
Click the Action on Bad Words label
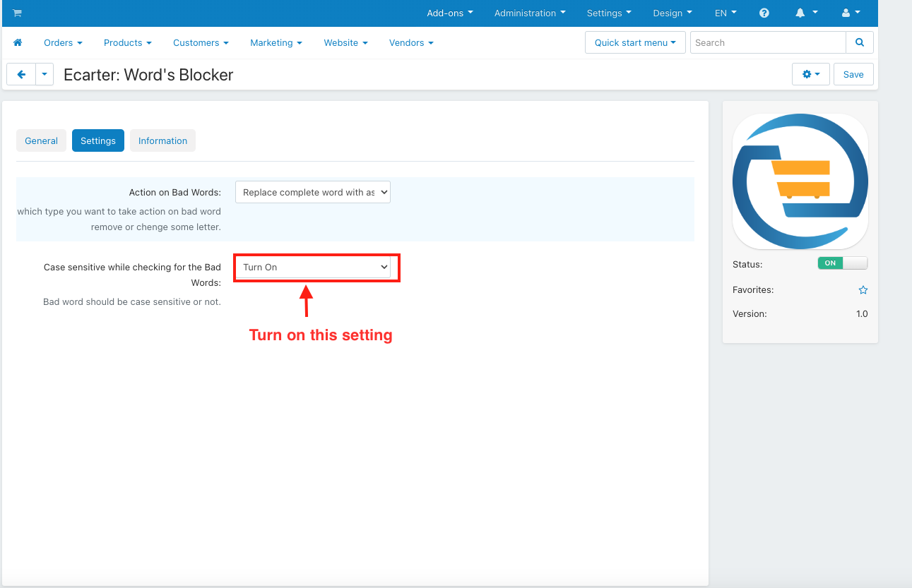point(175,192)
